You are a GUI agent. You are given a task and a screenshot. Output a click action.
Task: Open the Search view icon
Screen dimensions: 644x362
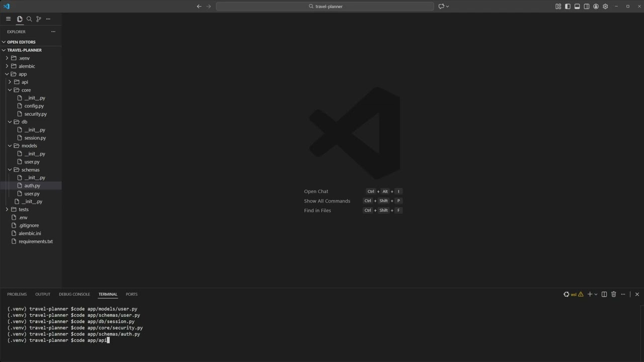[29, 19]
